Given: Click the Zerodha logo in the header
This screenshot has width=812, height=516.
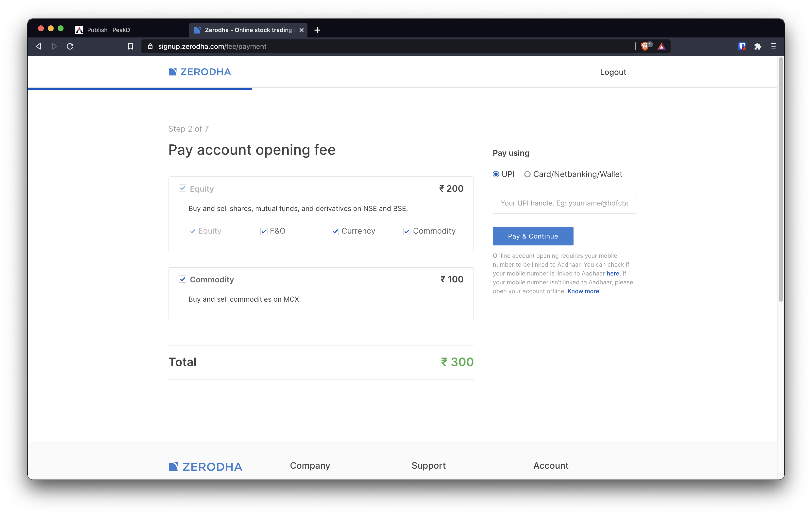Looking at the screenshot, I should tap(200, 72).
